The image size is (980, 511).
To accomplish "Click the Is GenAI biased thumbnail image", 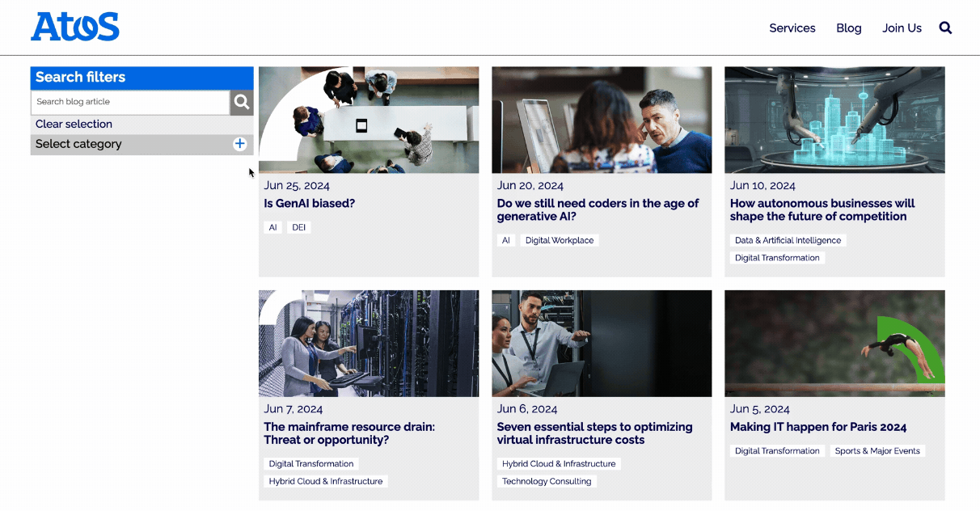I will (369, 120).
